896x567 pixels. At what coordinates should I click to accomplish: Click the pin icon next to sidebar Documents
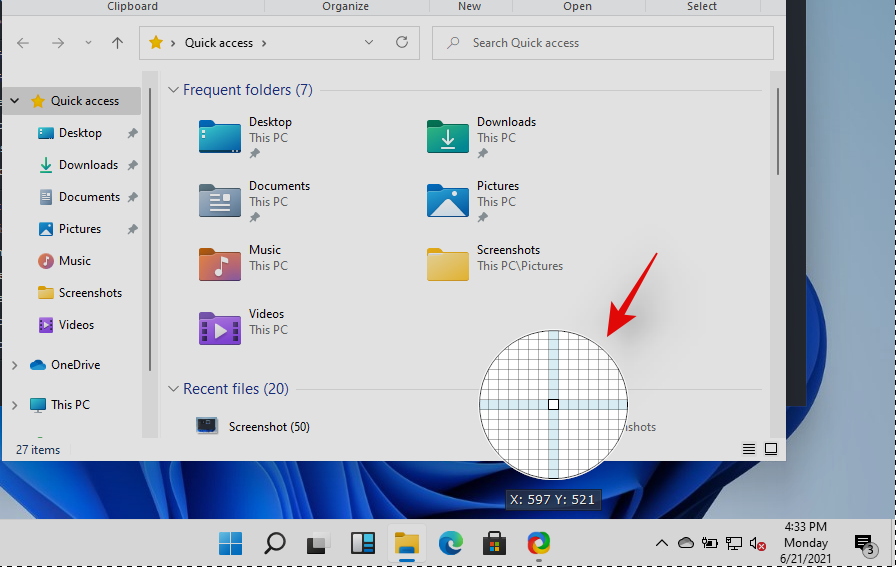[x=133, y=197]
